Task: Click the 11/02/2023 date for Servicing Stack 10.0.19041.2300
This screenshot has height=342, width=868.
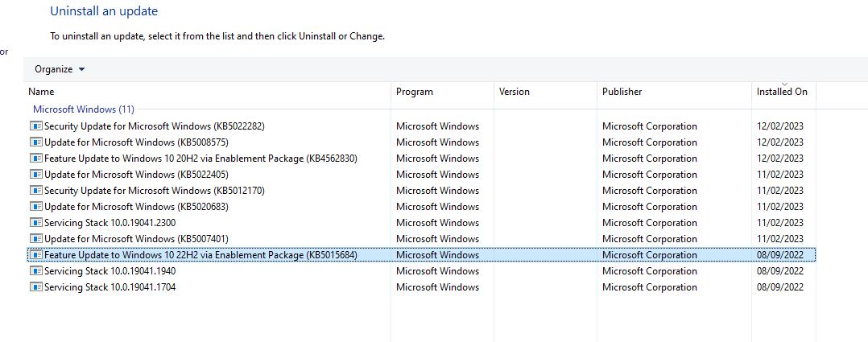Action: pos(780,222)
